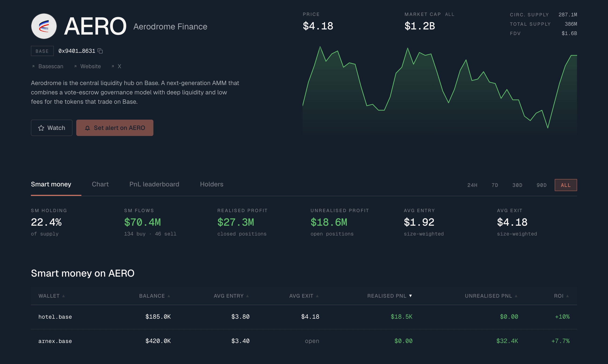
Task: Click arnex.base unrealised PnL $32.4K
Action: coord(507,341)
